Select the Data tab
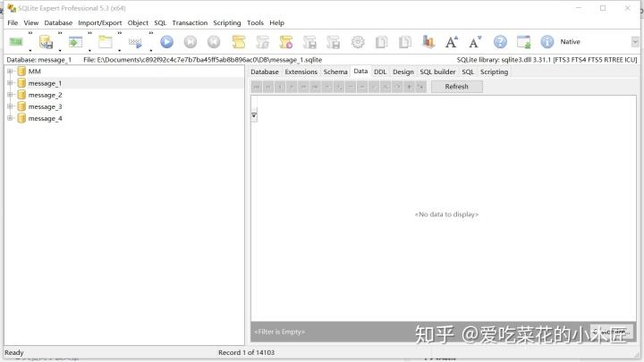This screenshot has width=644, height=362. (x=360, y=72)
